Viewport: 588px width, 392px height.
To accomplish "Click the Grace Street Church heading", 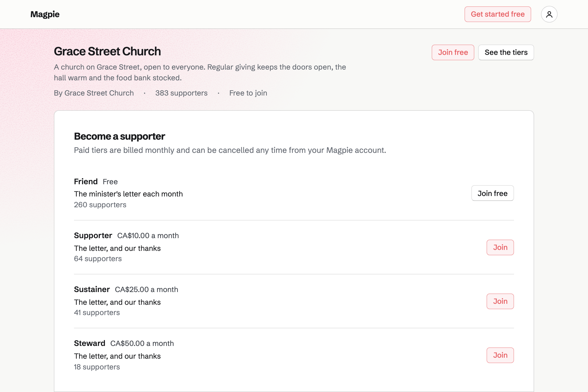I will tap(107, 51).
